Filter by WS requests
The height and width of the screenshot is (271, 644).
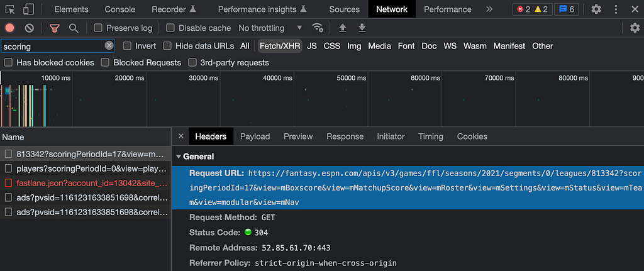450,45
